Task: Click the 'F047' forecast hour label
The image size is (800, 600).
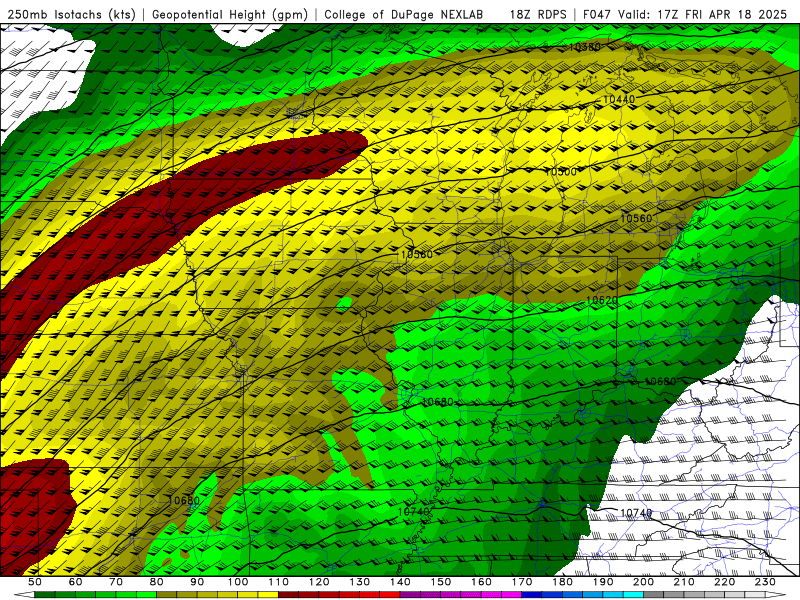Action: click(x=597, y=15)
